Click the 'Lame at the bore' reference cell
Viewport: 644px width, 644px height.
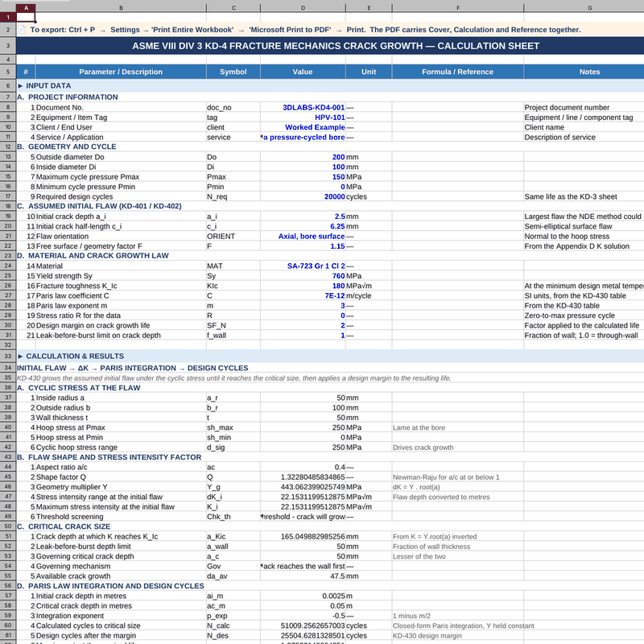[x=457, y=427]
